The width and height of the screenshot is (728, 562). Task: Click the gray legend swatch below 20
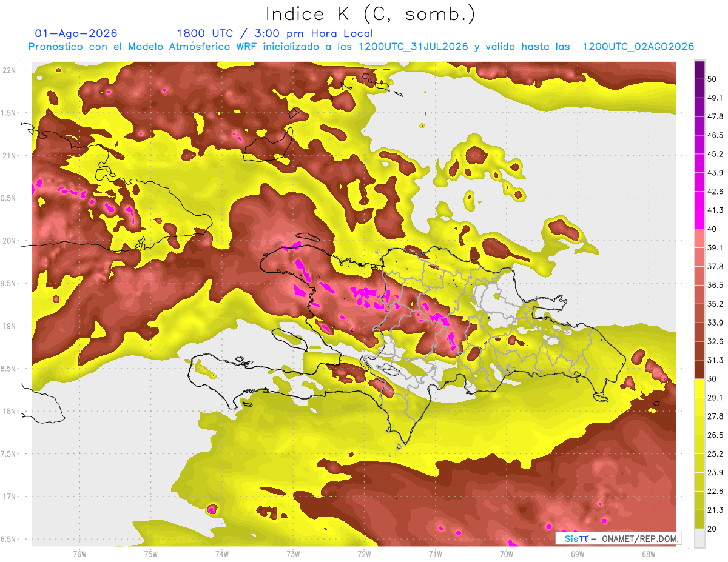(699, 538)
